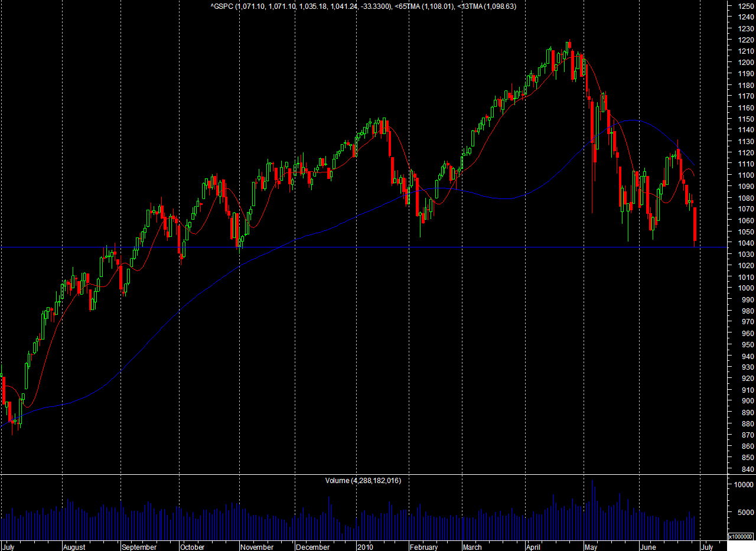Click the February month label
The height and width of the screenshot is (551, 756).
tap(424, 547)
